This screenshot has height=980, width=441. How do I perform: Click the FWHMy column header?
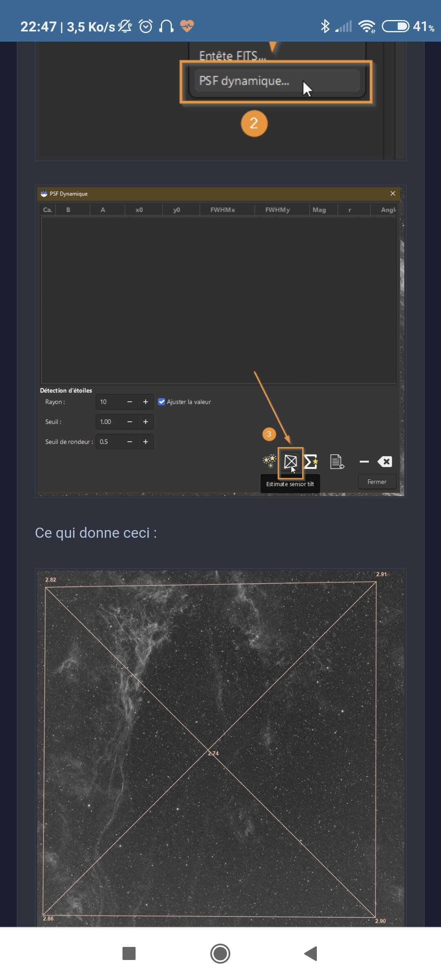pos(281,210)
